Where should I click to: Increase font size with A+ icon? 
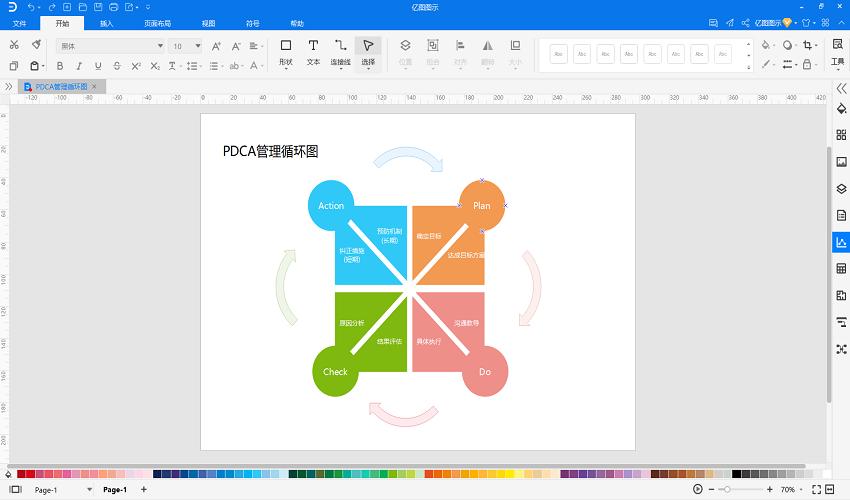tap(216, 46)
